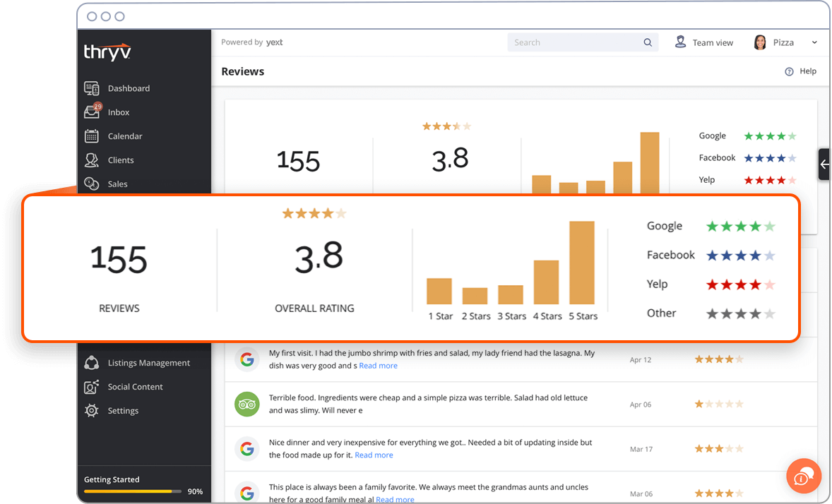Select Dashboard menu label

[129, 89]
